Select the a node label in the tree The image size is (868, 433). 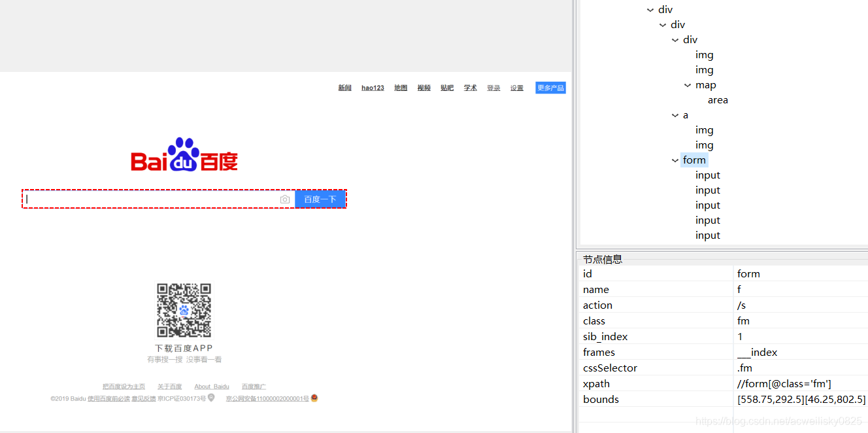(x=686, y=115)
